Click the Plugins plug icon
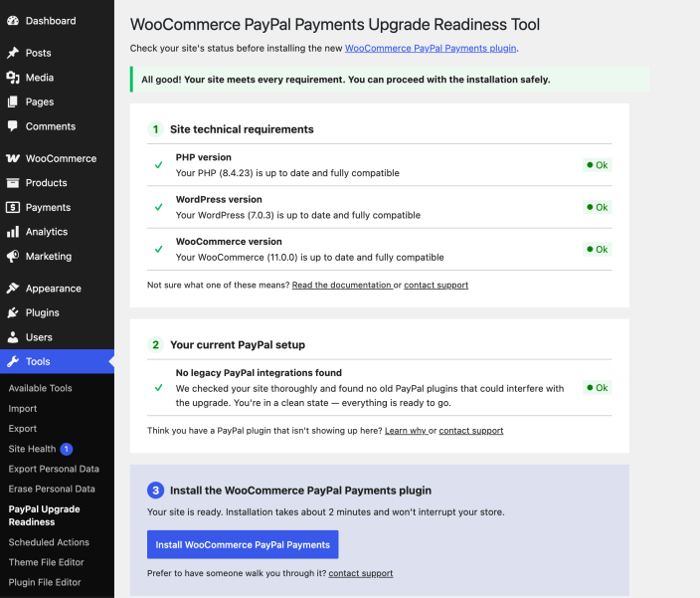Image resolution: width=700 pixels, height=598 pixels. (13, 312)
